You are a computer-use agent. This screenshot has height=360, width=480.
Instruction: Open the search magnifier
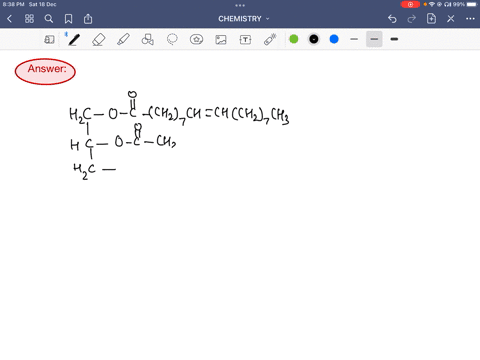pos(49,19)
